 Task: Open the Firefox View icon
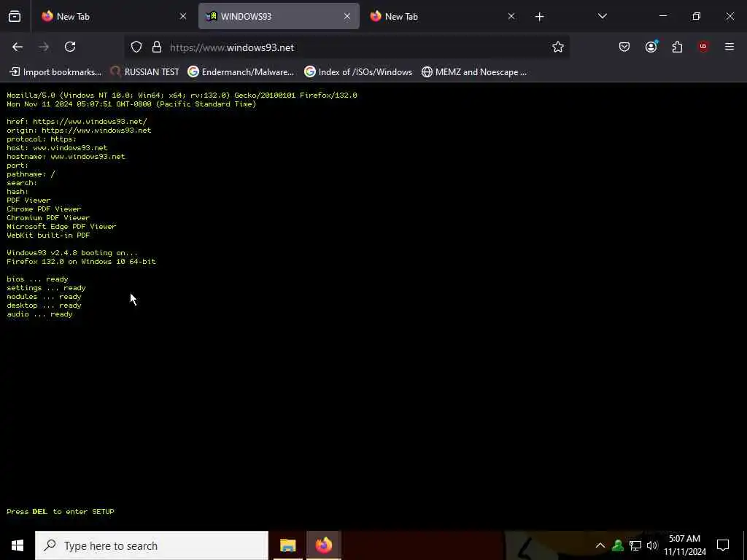15,17
